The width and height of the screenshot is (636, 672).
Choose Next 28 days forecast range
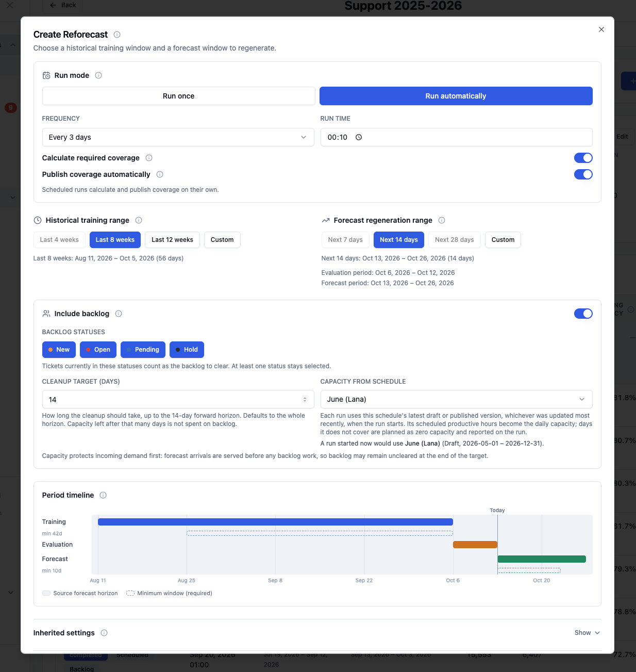455,240
